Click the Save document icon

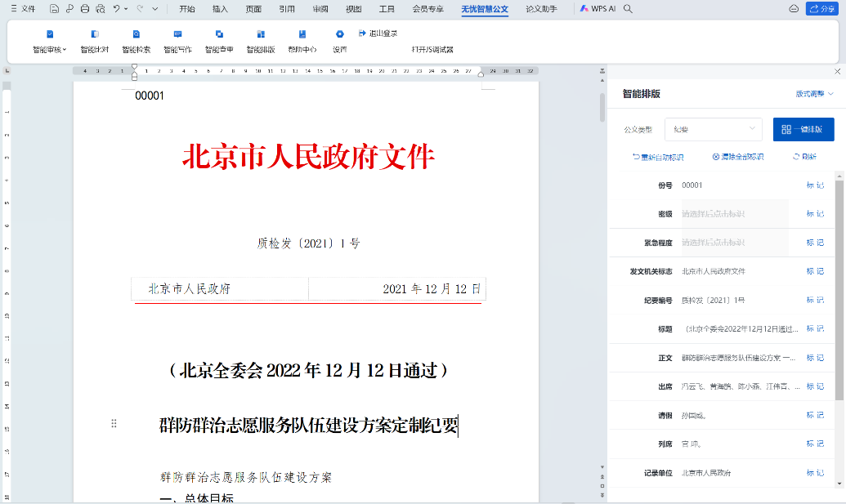pos(54,9)
